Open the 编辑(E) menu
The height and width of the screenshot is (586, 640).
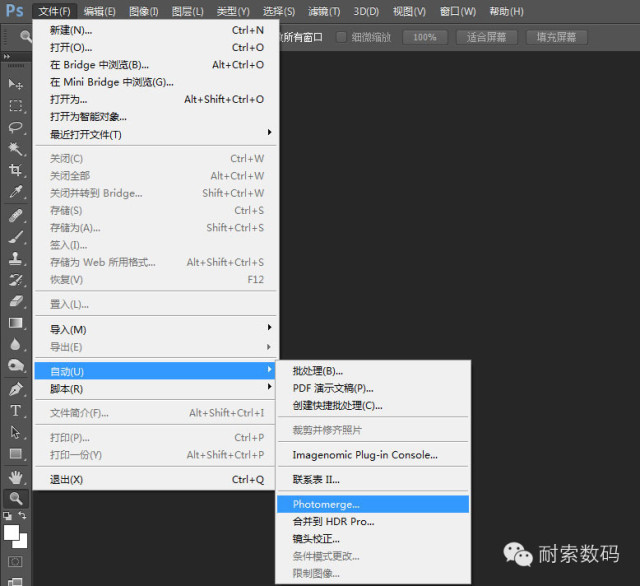click(x=100, y=11)
